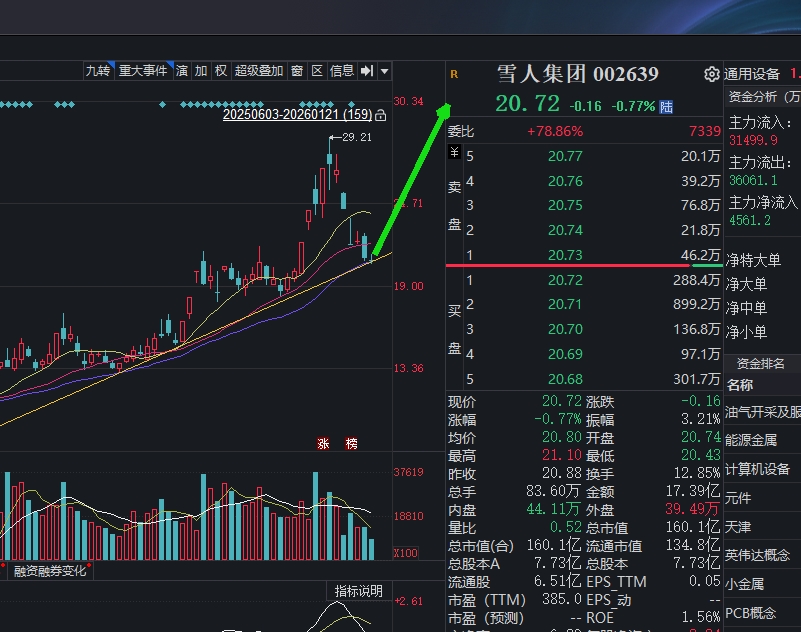Click the 通用设备 sector link

click(752, 75)
